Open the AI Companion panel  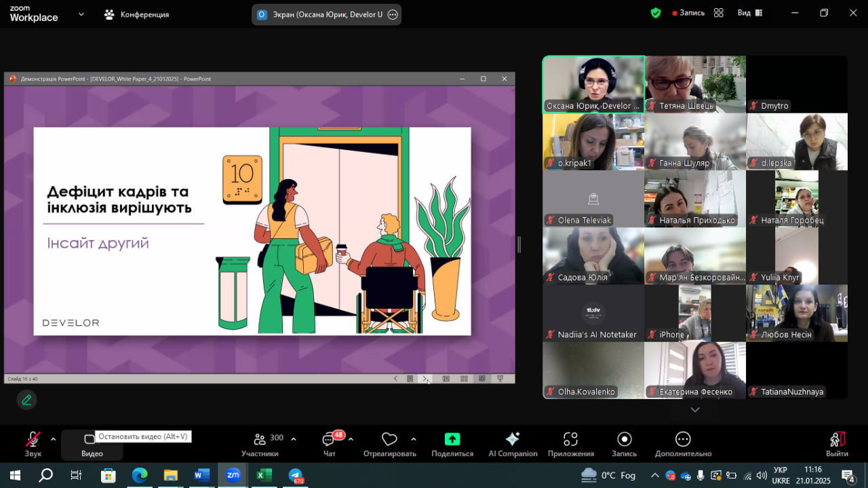(513, 445)
